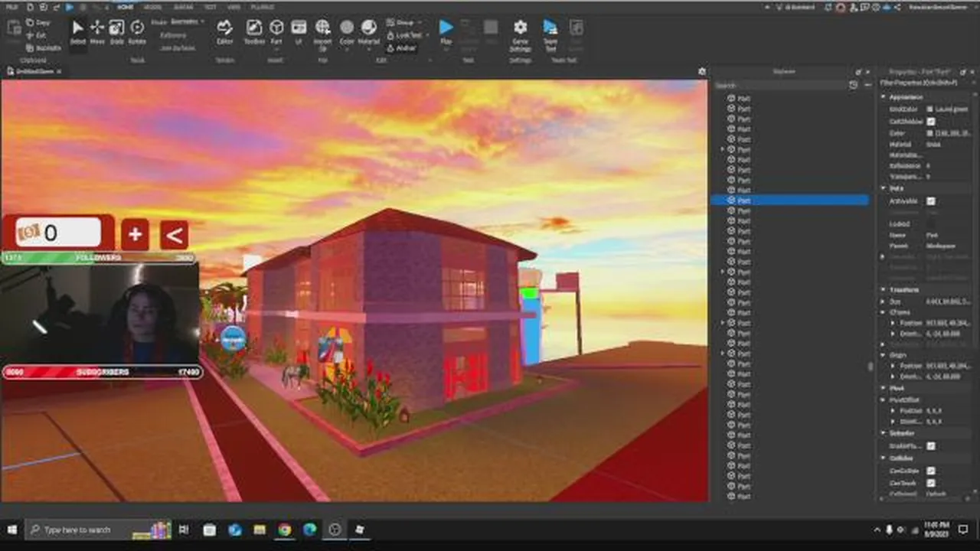
Task: Open the Windows Start menu
Action: [x=12, y=530]
